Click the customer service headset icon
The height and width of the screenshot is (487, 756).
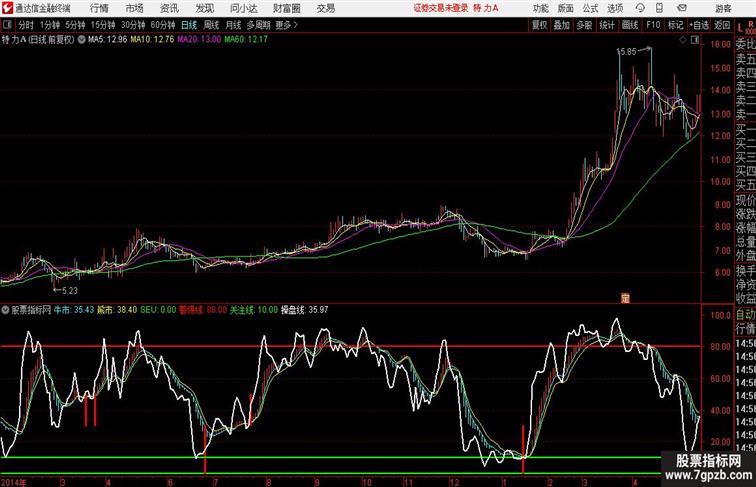click(x=640, y=8)
